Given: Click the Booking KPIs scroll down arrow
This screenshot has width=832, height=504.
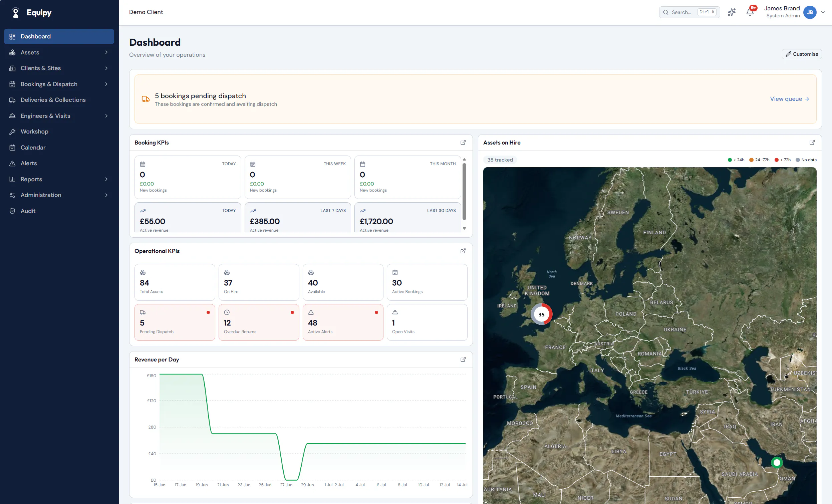Looking at the screenshot, I should pyautogui.click(x=464, y=229).
